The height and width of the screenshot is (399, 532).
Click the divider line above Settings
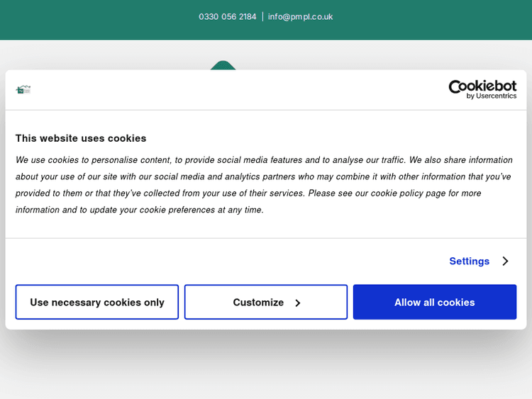266,238
